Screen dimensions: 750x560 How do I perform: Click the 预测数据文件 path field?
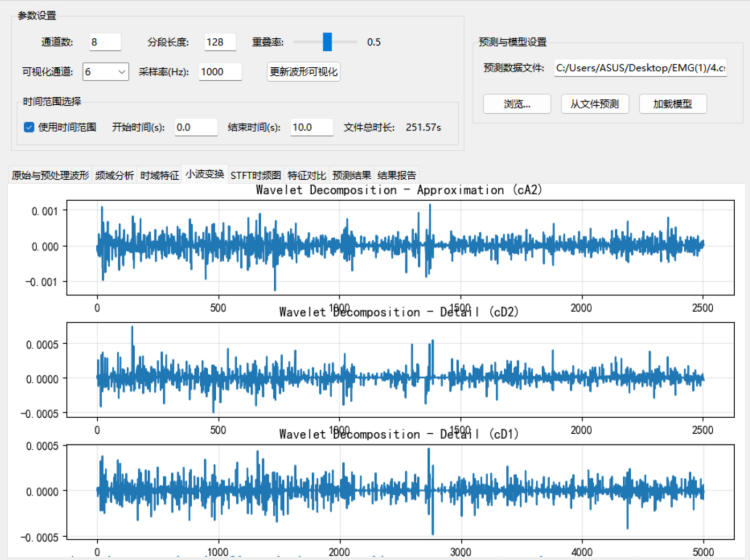click(640, 69)
